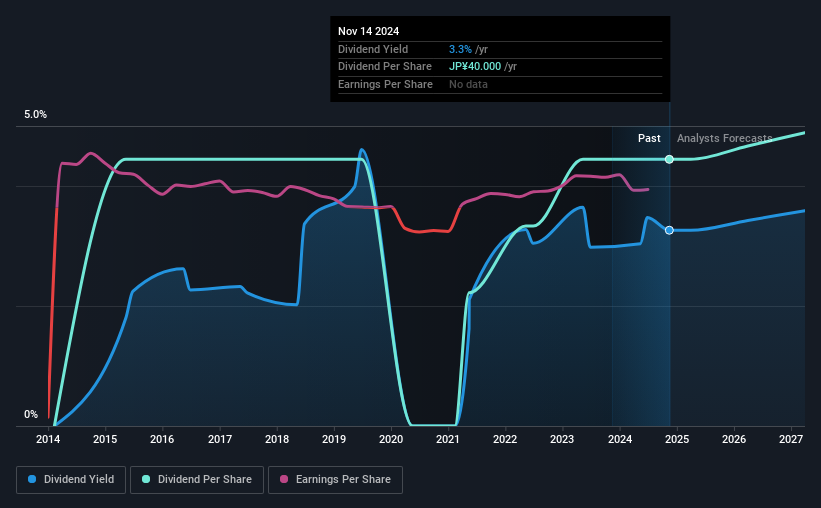Click the 'Past' section label
Screen dimensions: 821x508
point(649,138)
